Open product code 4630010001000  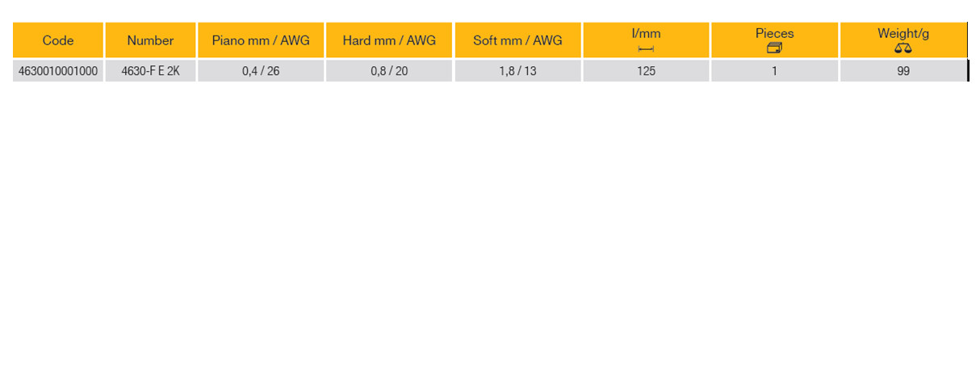pos(58,71)
